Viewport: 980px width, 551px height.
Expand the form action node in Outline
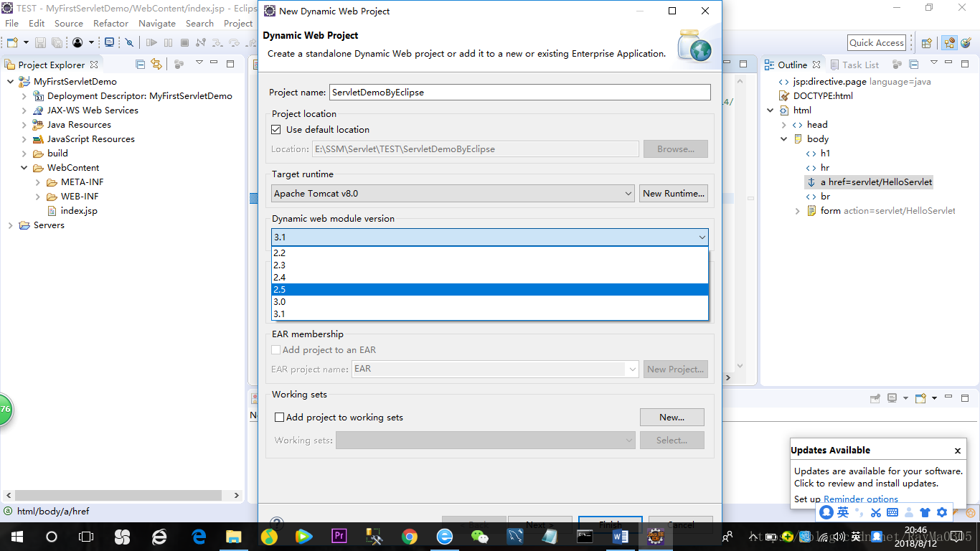coord(798,211)
